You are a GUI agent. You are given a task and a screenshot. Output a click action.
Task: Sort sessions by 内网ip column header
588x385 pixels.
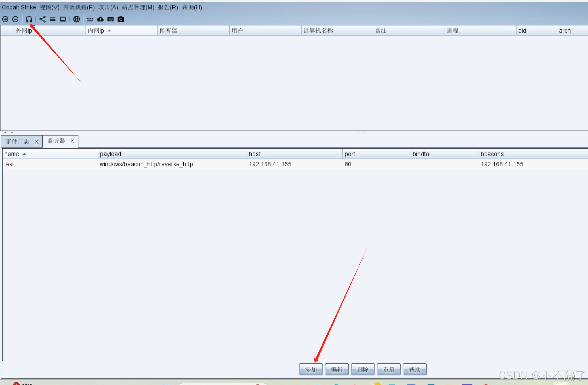(x=96, y=31)
